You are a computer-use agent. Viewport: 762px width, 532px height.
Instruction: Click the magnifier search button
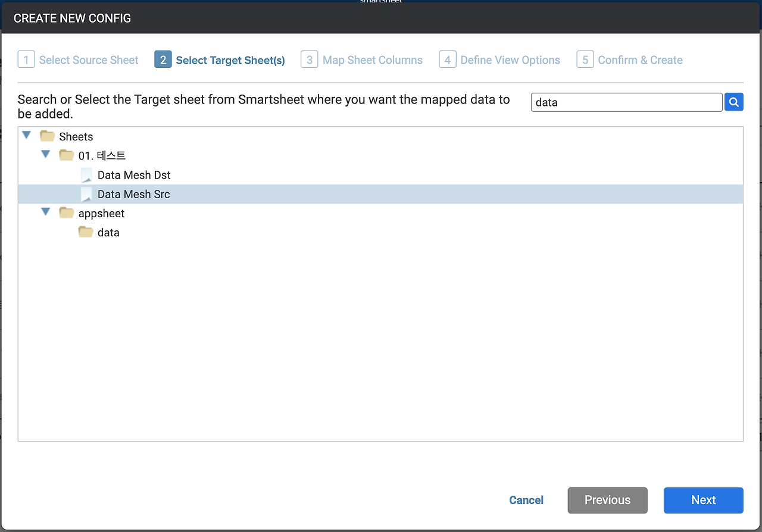734,102
